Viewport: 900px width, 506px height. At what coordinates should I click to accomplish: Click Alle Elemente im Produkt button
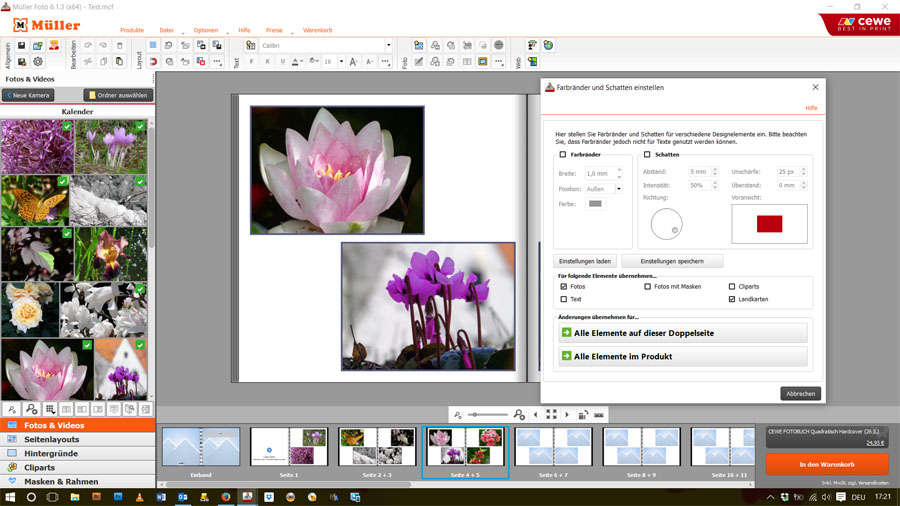tap(683, 356)
